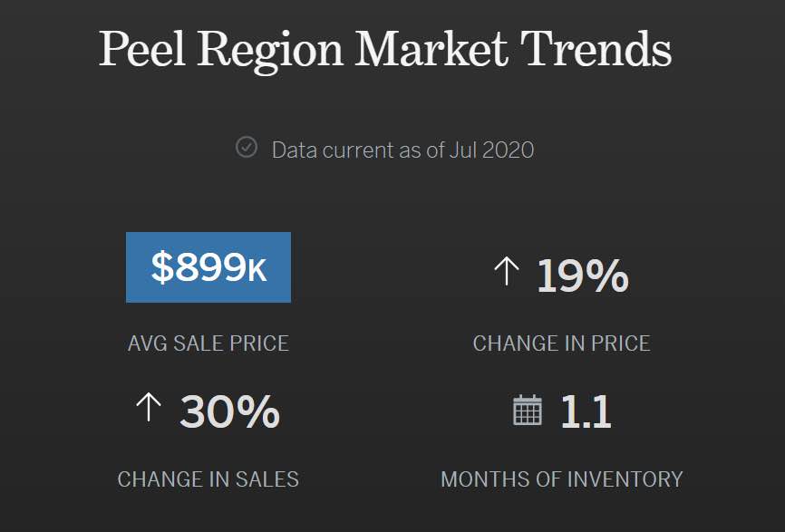Select the MONTHS OF INVENTORY label
Image resolution: width=785 pixels, height=532 pixels.
(562, 479)
